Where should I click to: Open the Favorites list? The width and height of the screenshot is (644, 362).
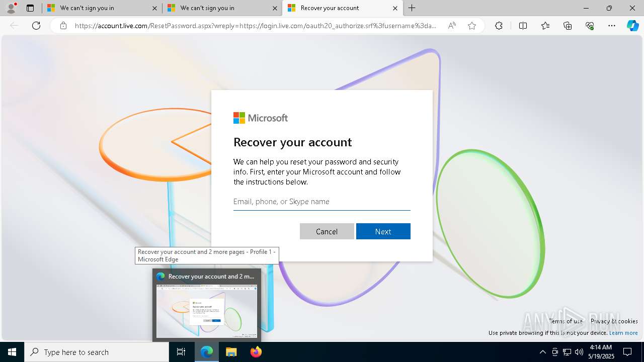(545, 26)
